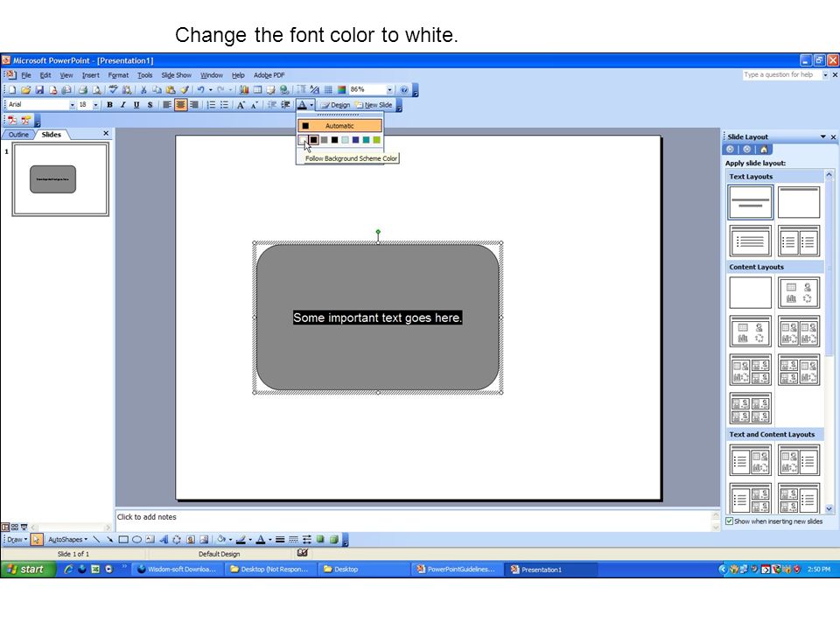840x630 pixels.
Task: Open the Fill Color dropdown arrow
Action: (230, 540)
